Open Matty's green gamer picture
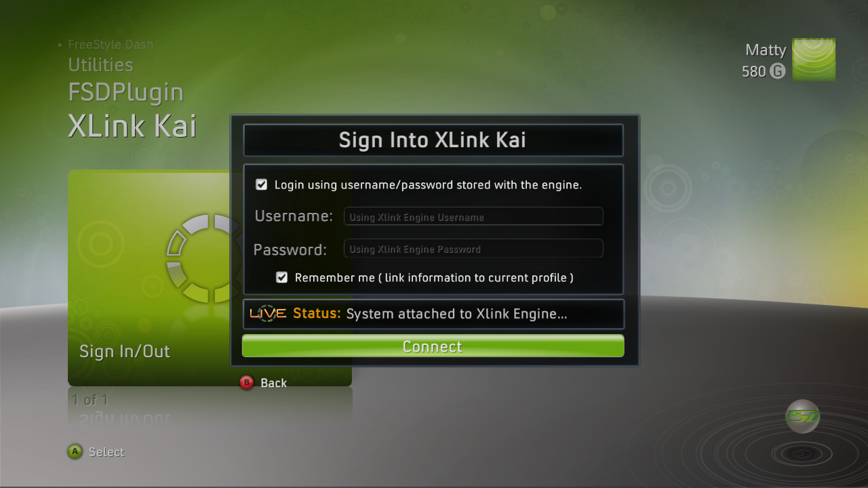 (814, 60)
